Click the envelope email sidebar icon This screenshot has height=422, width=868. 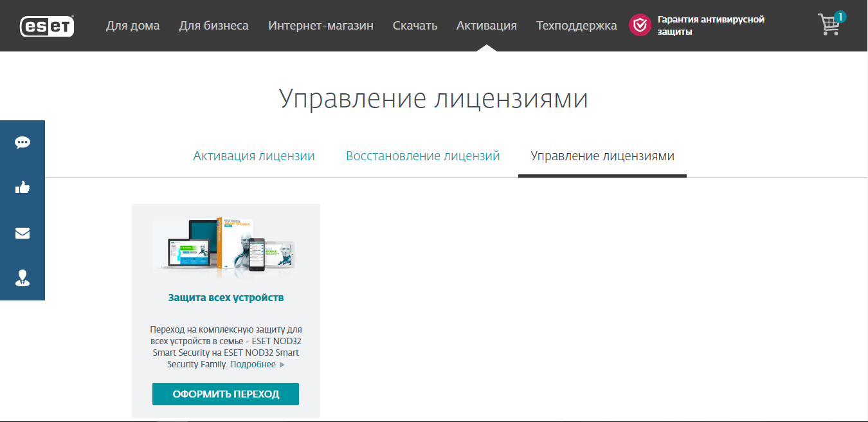[23, 233]
